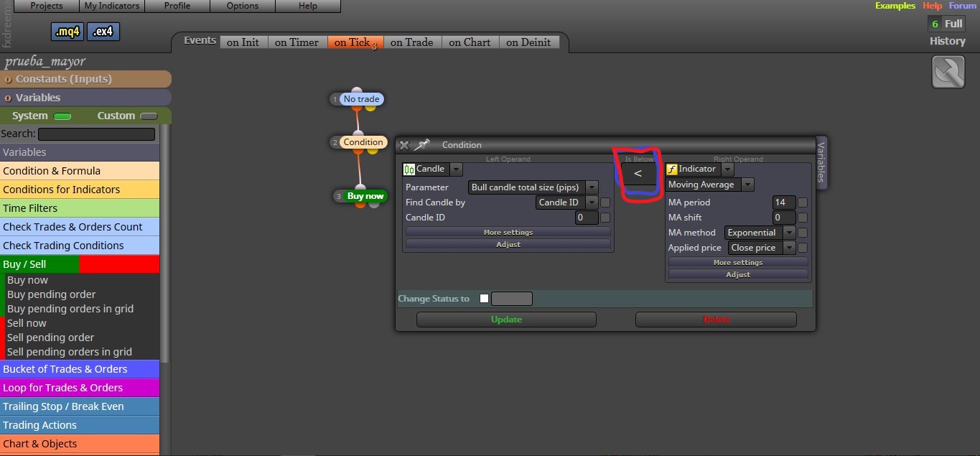980x456 pixels.
Task: Click the MA period value field
Action: (784, 203)
